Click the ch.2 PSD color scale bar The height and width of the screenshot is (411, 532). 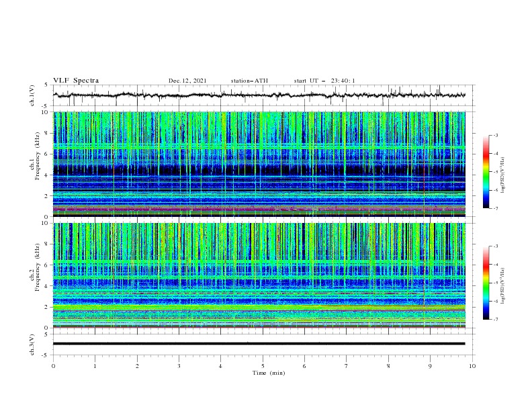point(486,283)
